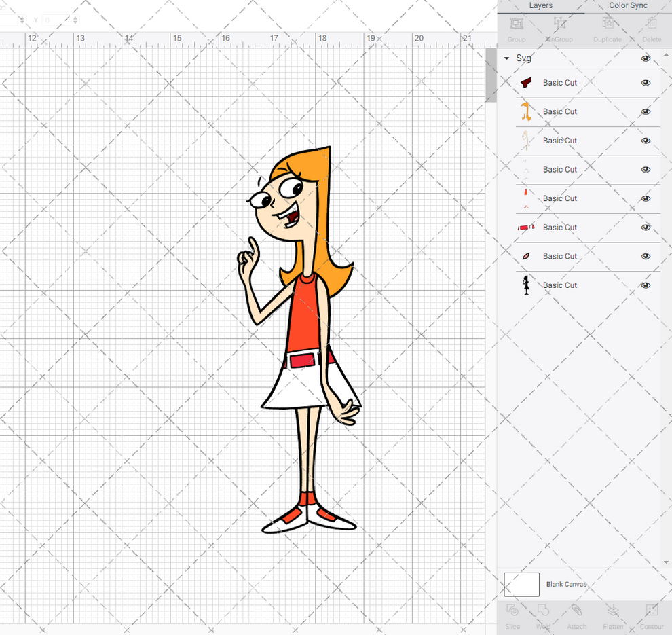Screen dimensions: 672x635
Task: Click the UnGroup icon
Action: pos(559,26)
